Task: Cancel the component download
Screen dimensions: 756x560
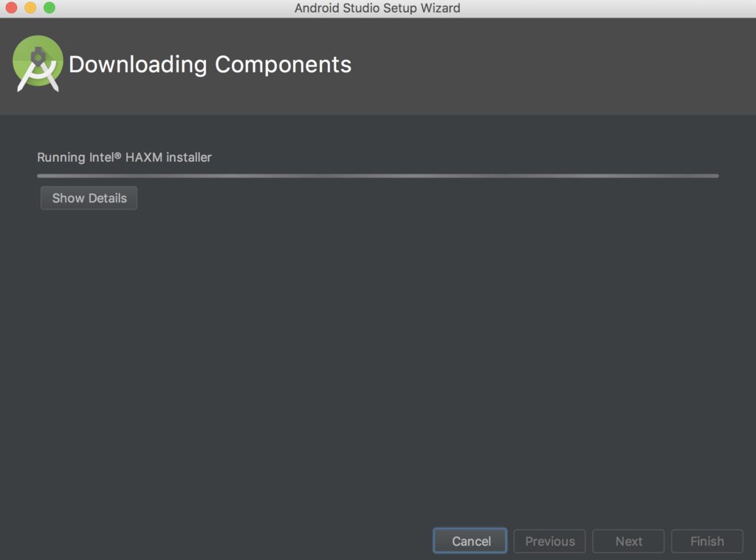Action: (x=470, y=541)
